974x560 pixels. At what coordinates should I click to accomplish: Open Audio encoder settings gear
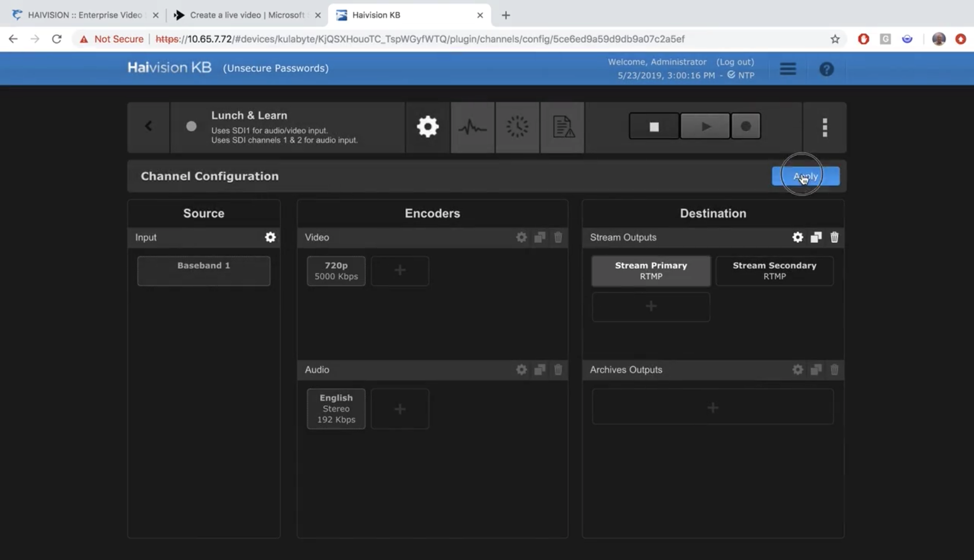point(521,370)
